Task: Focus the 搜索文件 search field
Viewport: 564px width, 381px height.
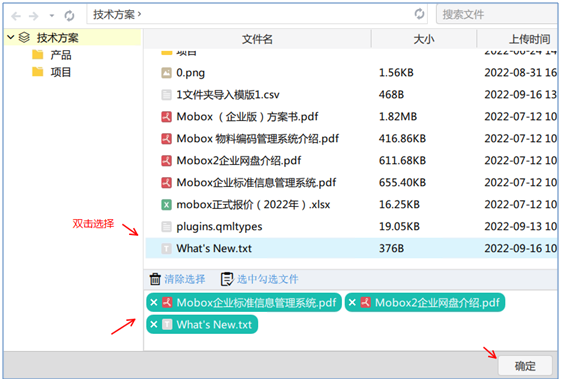Action: (x=496, y=14)
